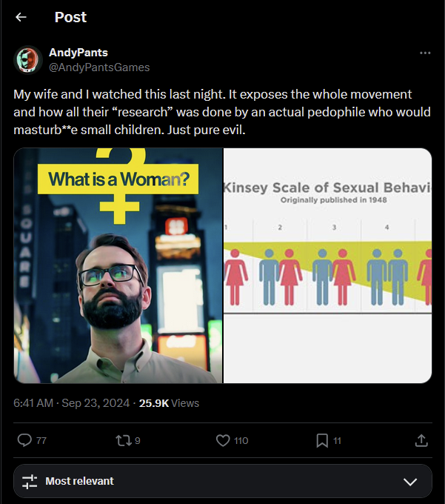Viewport: 445px width, 504px height.
Task: Repost using the retweet icon
Action: [x=124, y=440]
